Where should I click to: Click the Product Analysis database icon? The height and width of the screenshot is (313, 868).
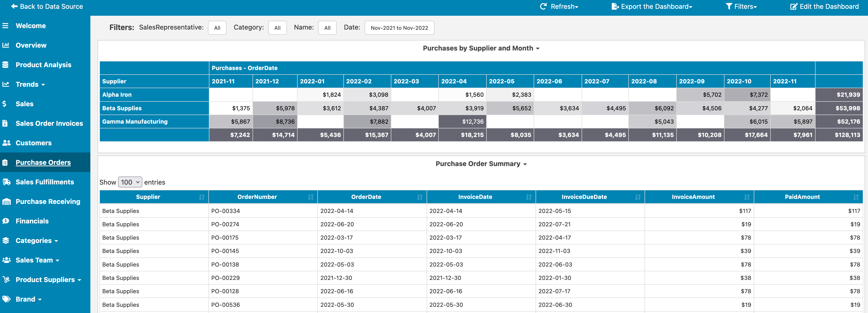click(x=5, y=65)
